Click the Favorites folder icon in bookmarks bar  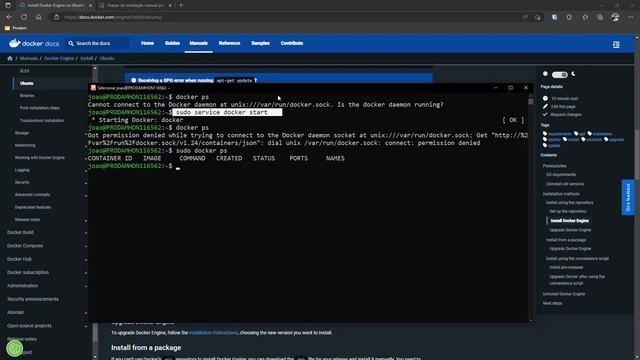coord(7,28)
